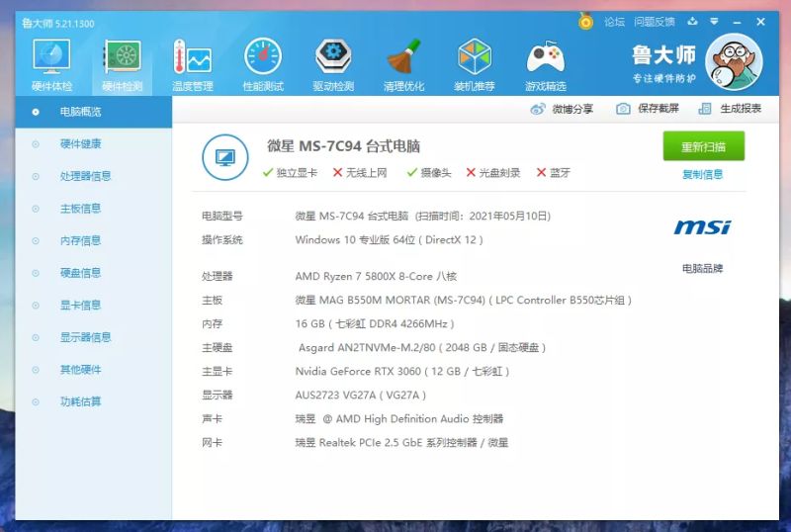Click the 独立显卡 status text
The image size is (791, 532).
click(x=297, y=173)
